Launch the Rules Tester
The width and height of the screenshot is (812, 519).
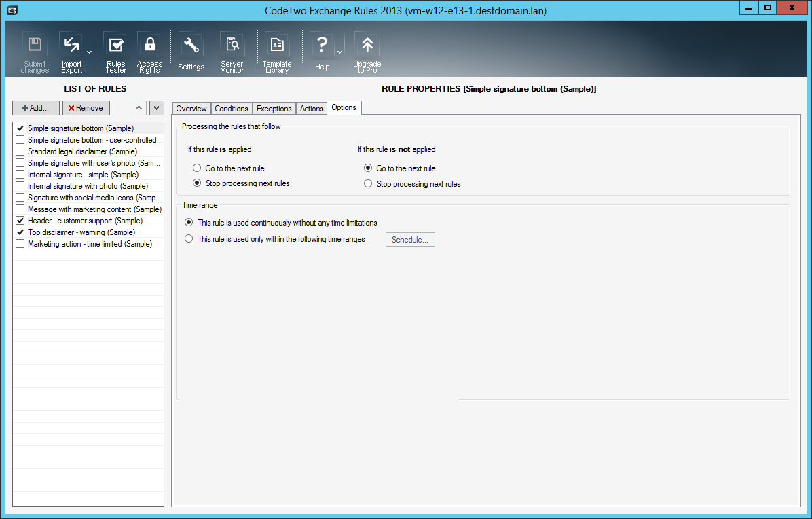[x=116, y=52]
